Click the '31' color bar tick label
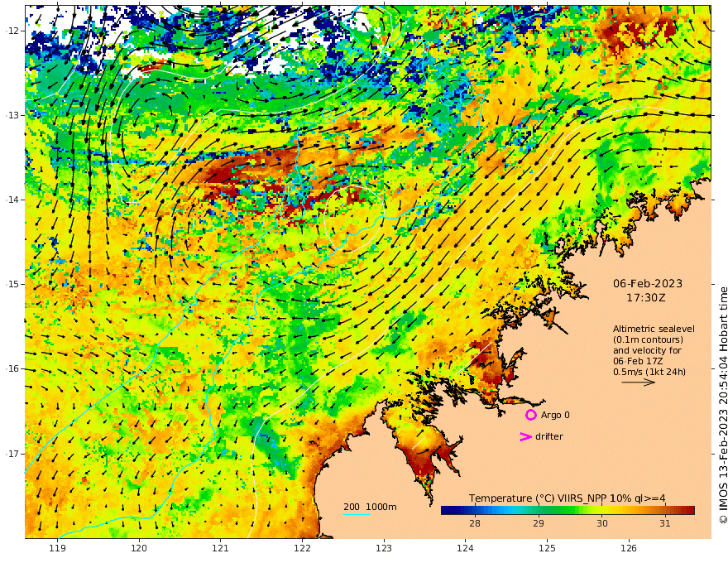 [665, 523]
